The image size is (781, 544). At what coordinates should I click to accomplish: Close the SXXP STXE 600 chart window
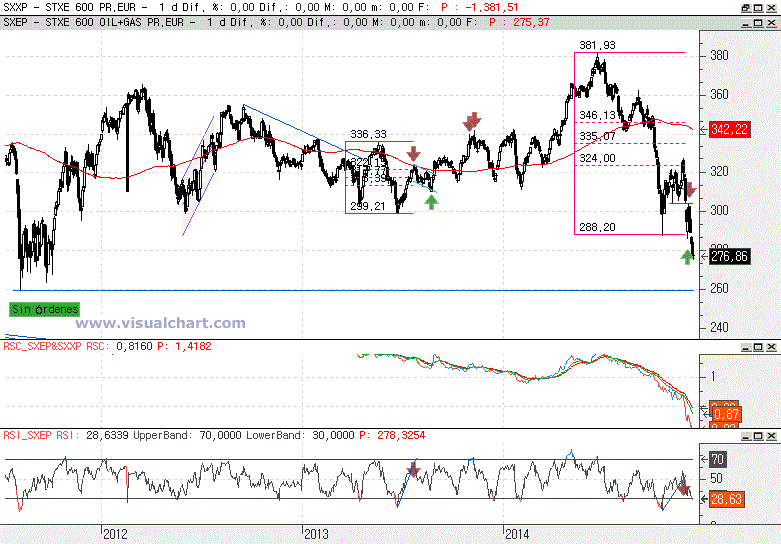click(771, 7)
